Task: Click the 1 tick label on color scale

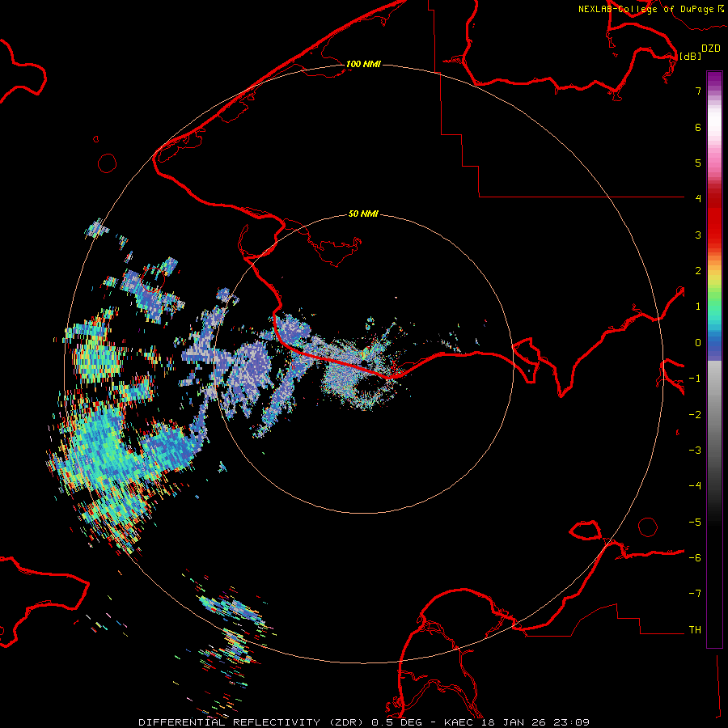Action: [698, 307]
